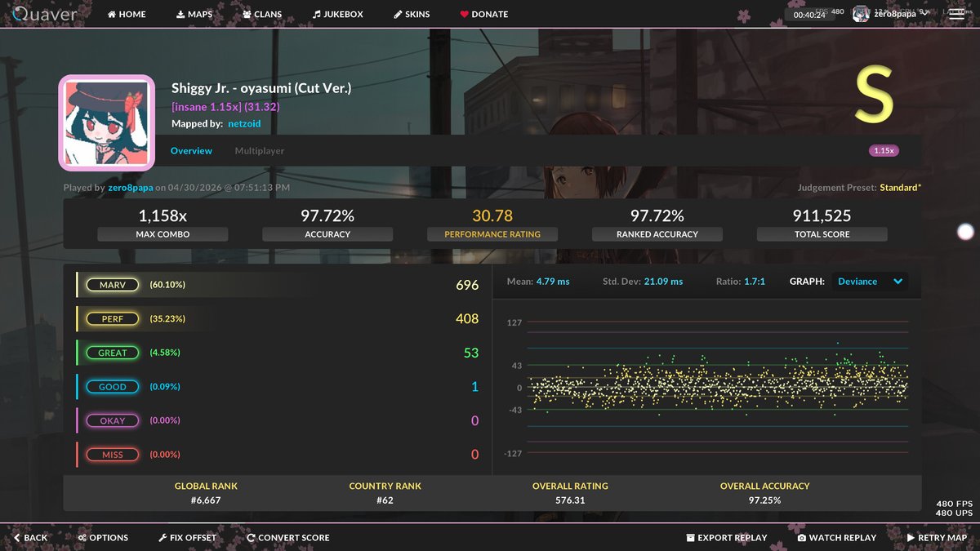Image resolution: width=980 pixels, height=551 pixels.
Task: Open player zero8papa link under banner
Action: [x=131, y=188]
